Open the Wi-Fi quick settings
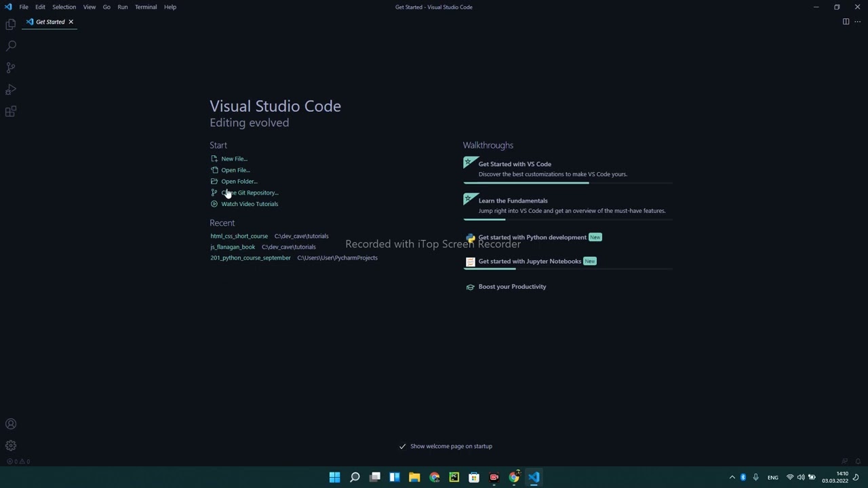 tap(790, 477)
